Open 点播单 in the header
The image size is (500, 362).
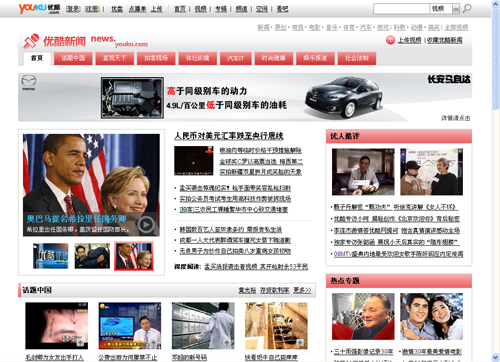[138, 9]
